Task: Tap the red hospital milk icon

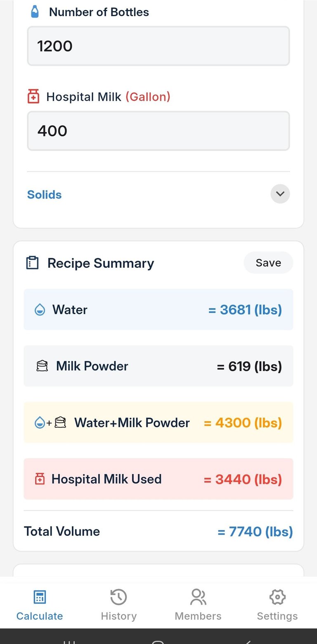Action: click(x=33, y=97)
